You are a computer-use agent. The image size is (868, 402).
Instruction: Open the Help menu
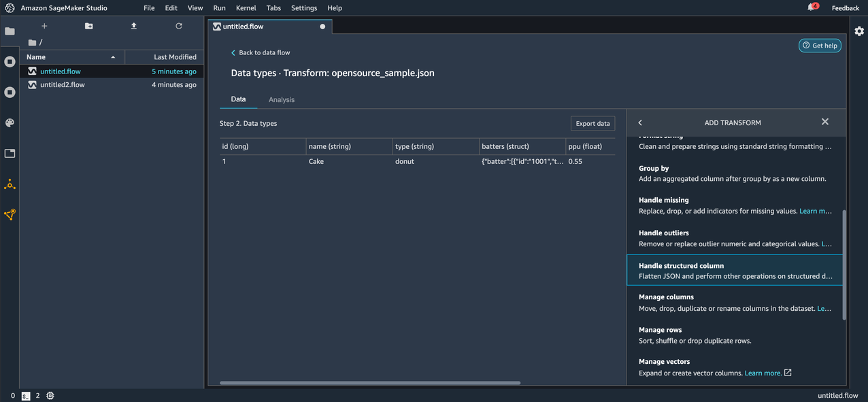[335, 8]
